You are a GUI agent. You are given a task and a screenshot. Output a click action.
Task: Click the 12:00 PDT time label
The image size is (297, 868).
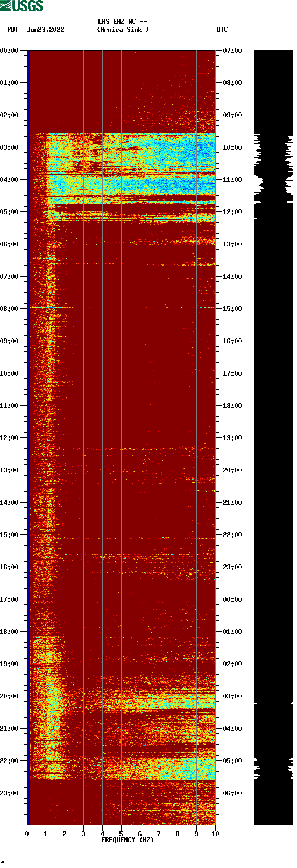[9, 438]
